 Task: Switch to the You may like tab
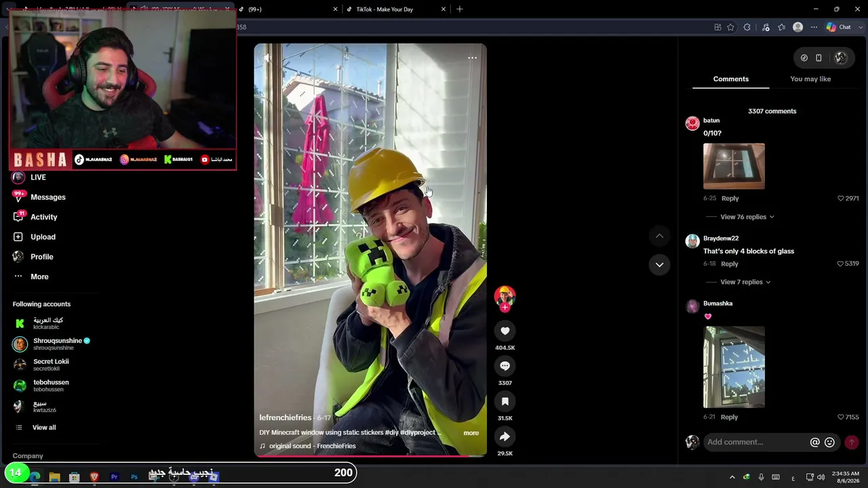(810, 79)
